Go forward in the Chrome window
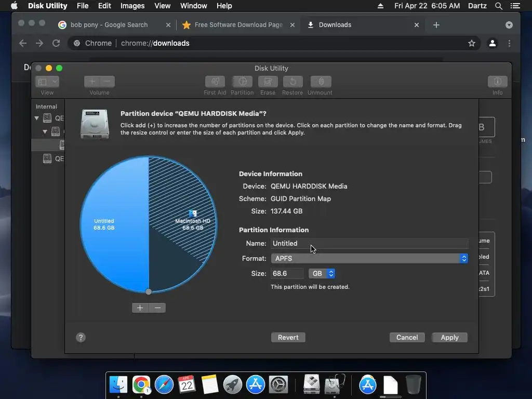 (x=39, y=43)
